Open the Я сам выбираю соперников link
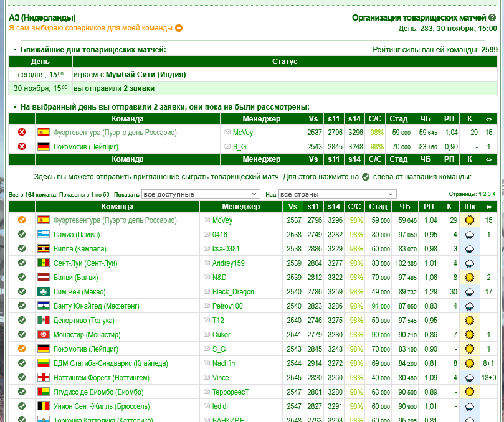Screen dimensions: 504x422 point(90,28)
